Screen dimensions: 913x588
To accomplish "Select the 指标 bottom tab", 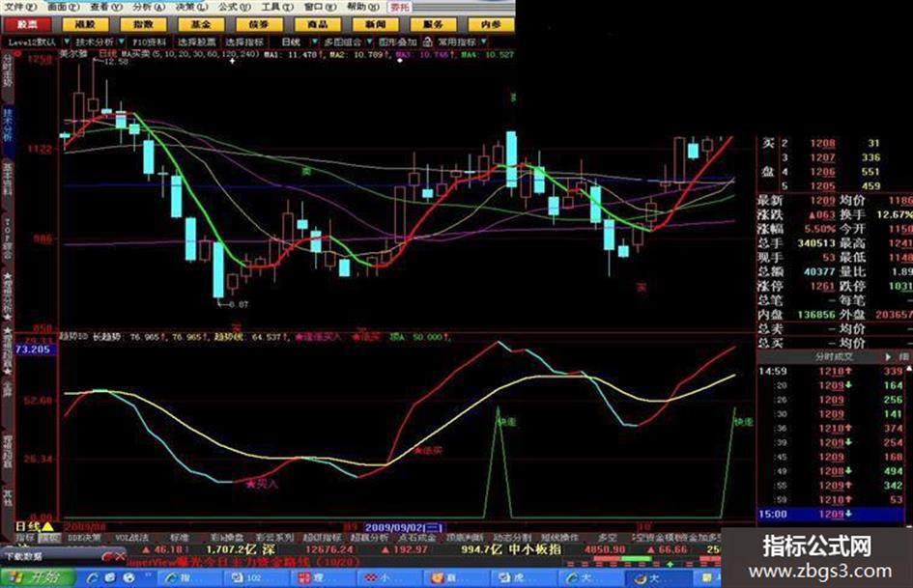I will point(25,538).
